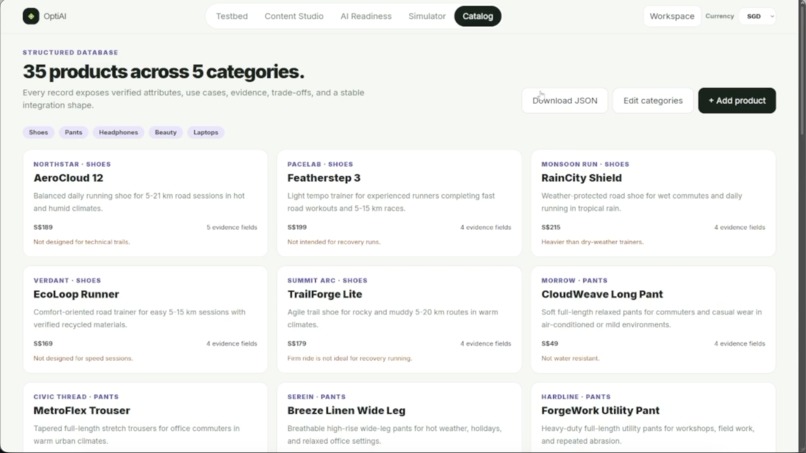Screen dimensions: 806x453
Task: Open the EcoLoop Runner product card
Action: coord(145,319)
